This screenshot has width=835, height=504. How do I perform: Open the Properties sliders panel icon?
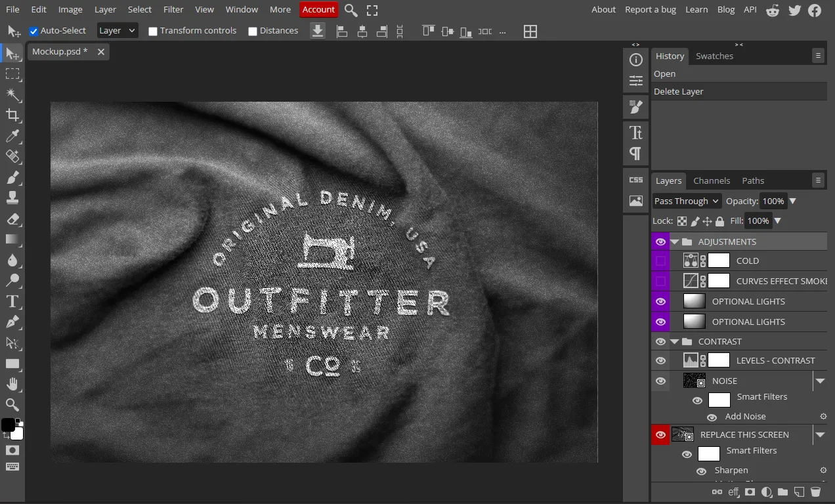click(635, 81)
